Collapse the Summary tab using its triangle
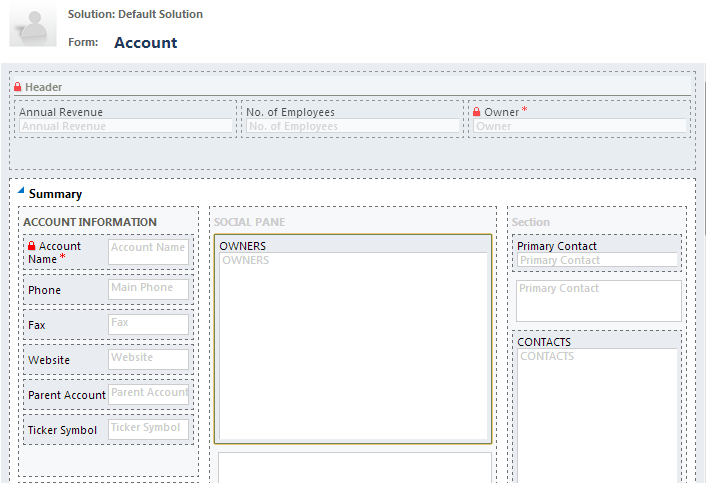Screen dimensions: 706x483 [x=21, y=192]
